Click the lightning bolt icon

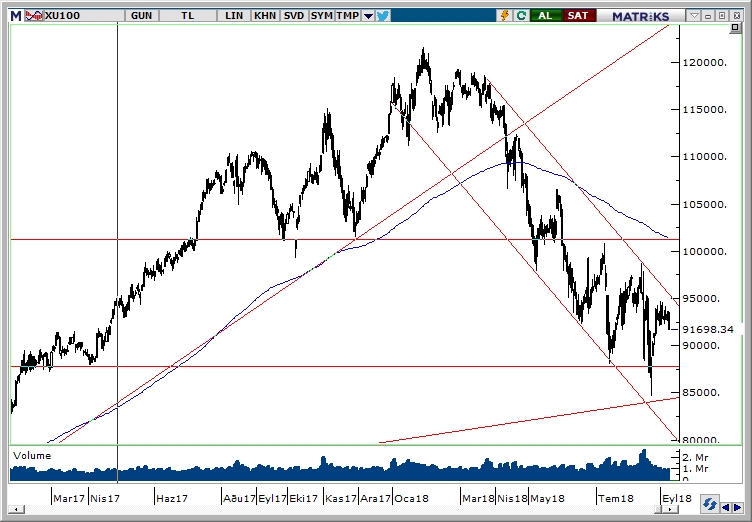[x=505, y=16]
